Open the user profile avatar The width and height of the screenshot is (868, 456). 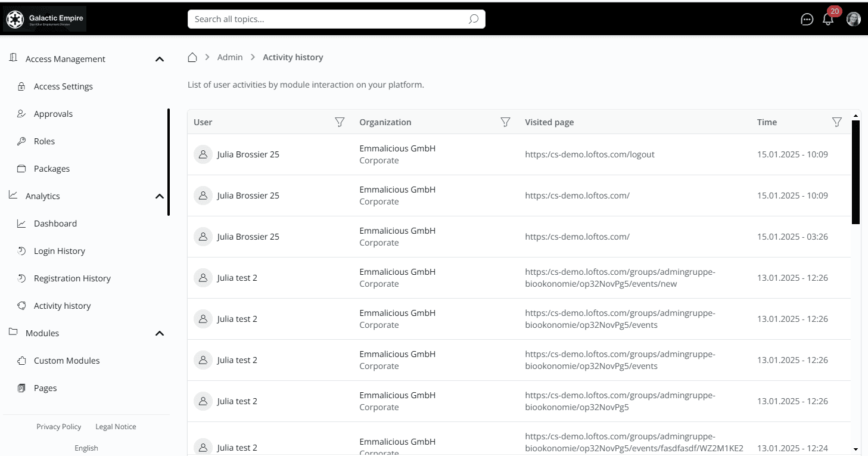[854, 19]
